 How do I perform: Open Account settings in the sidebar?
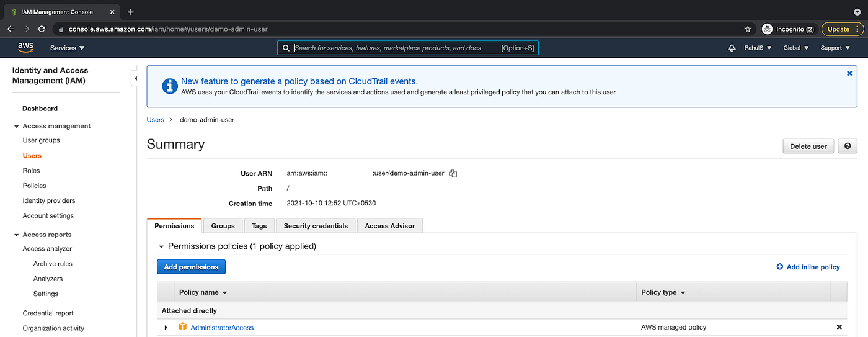tap(48, 216)
